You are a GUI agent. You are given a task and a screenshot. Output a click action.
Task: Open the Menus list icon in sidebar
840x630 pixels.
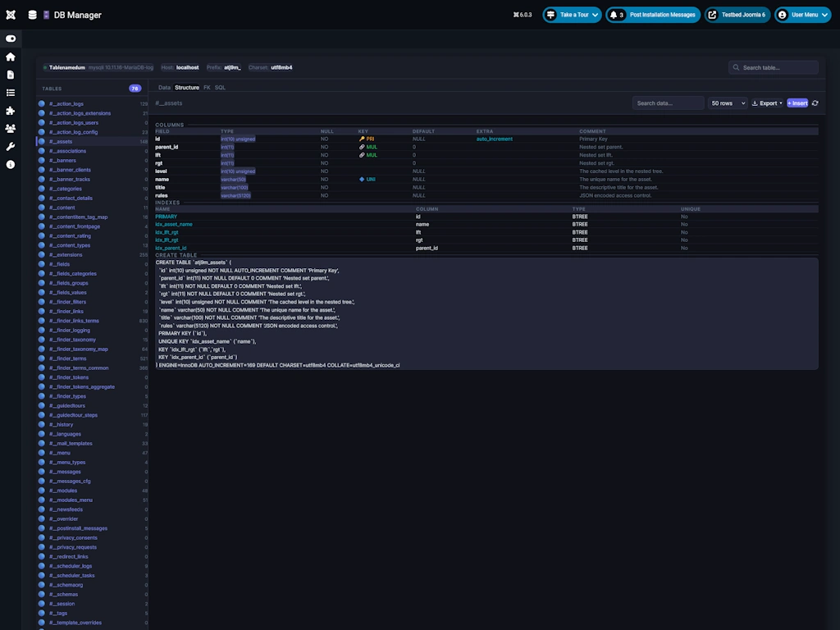[10, 93]
